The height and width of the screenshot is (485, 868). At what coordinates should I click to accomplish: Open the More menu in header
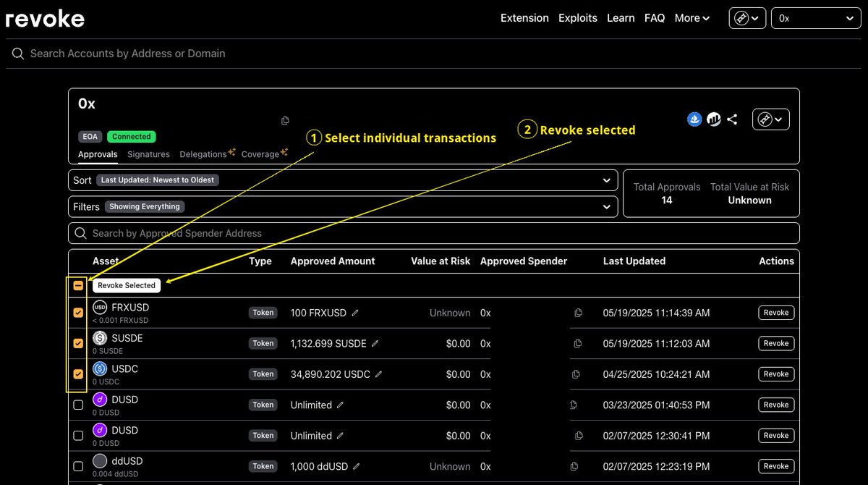coord(692,18)
